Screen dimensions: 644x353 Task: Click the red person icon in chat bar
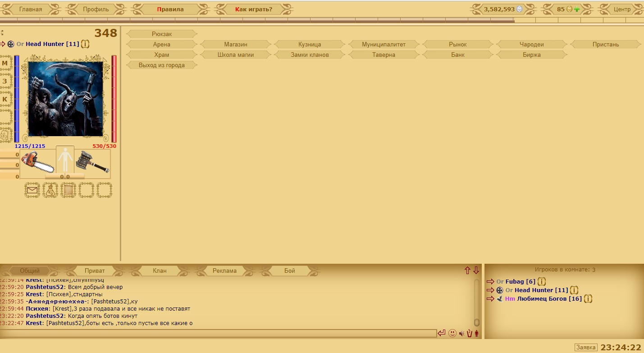click(x=477, y=334)
